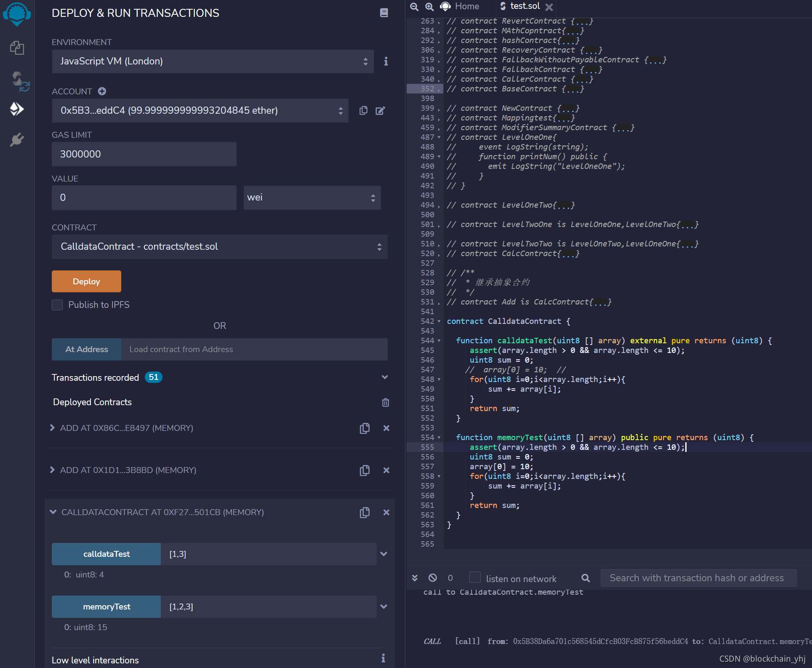Delete all deployed contracts with trash icon
This screenshot has height=668, width=812.
tap(385, 402)
